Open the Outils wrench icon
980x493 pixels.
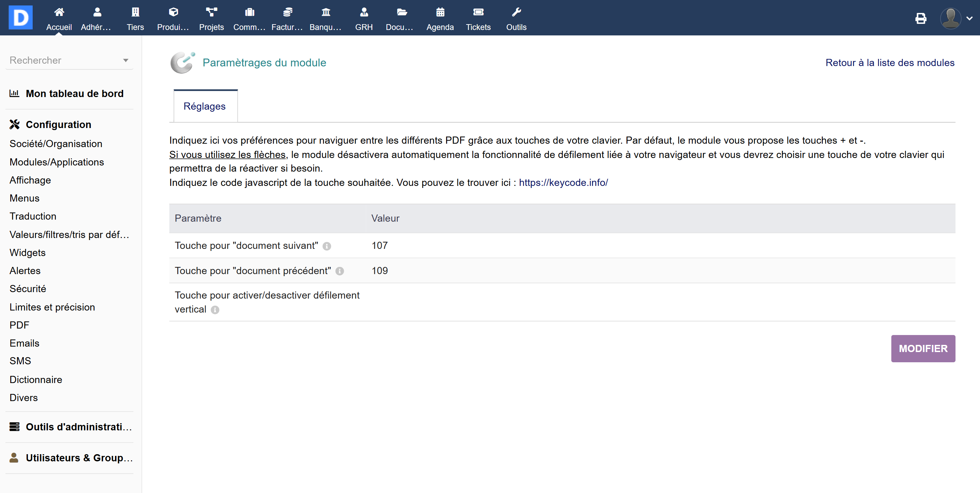tap(516, 12)
